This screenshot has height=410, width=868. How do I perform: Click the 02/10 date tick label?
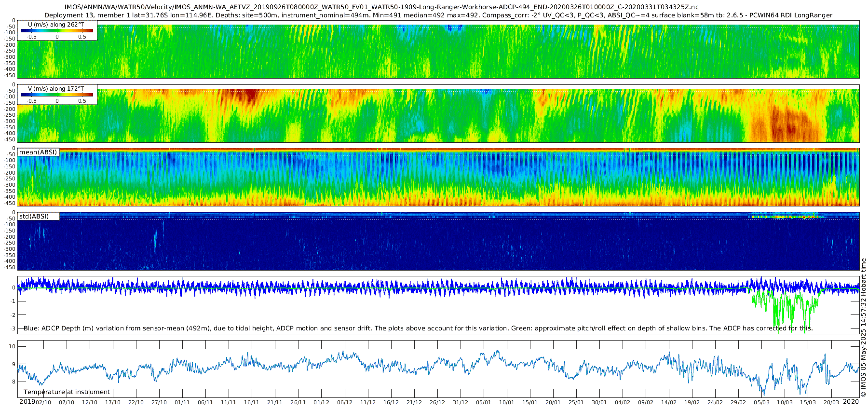(43, 402)
